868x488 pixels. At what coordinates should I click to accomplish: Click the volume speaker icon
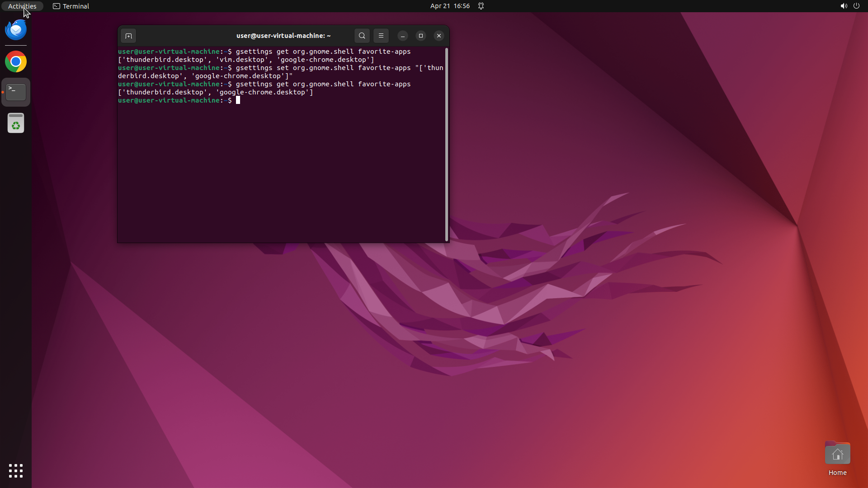click(x=844, y=6)
